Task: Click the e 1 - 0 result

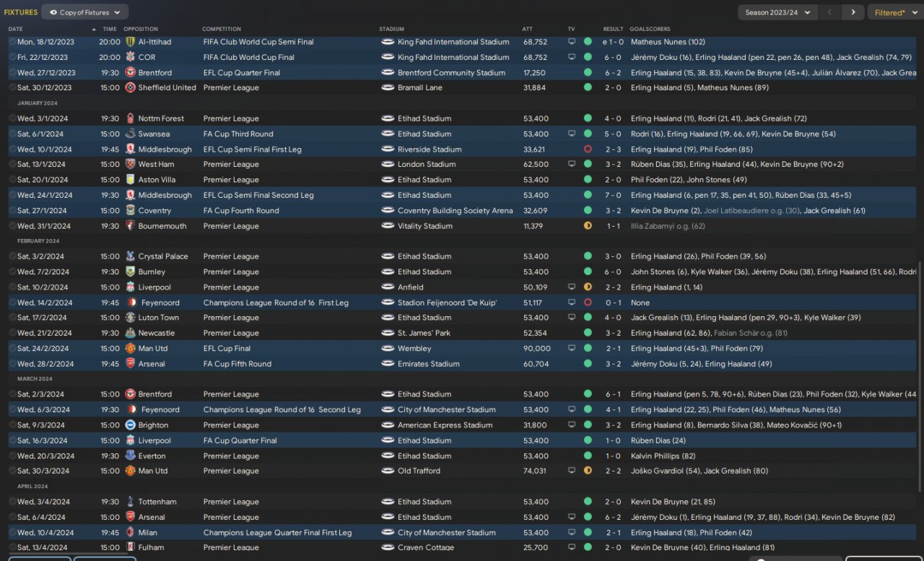Action: coord(612,42)
